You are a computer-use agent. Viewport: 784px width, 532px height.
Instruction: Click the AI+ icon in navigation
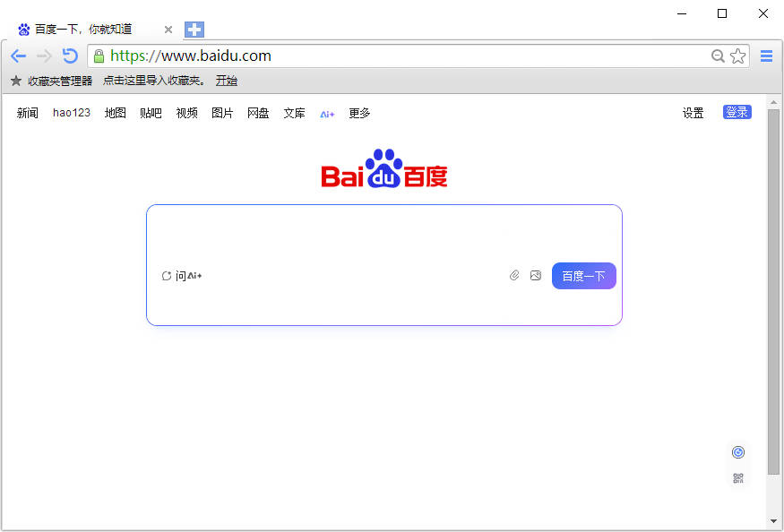(x=328, y=115)
